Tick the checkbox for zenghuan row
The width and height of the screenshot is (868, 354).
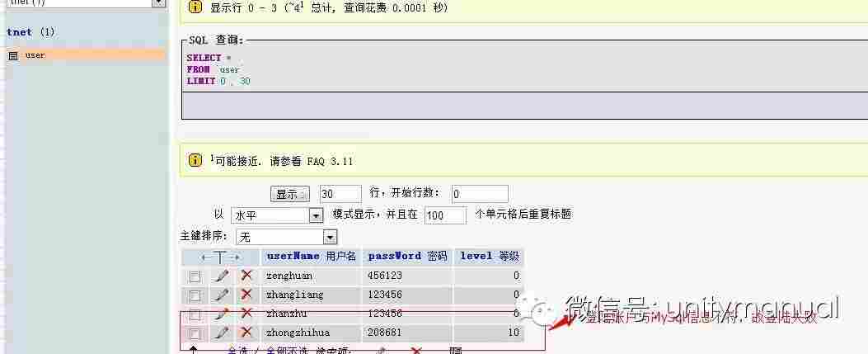tap(195, 276)
